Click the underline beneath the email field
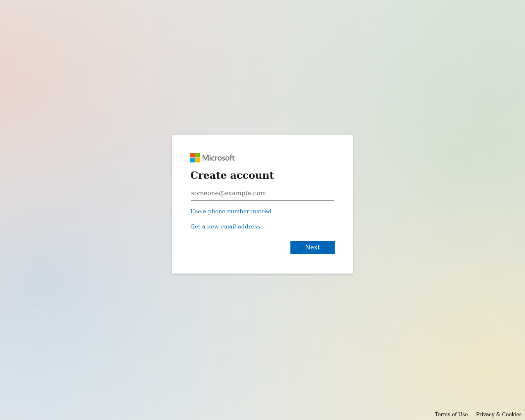This screenshot has height=420, width=525. (x=262, y=200)
